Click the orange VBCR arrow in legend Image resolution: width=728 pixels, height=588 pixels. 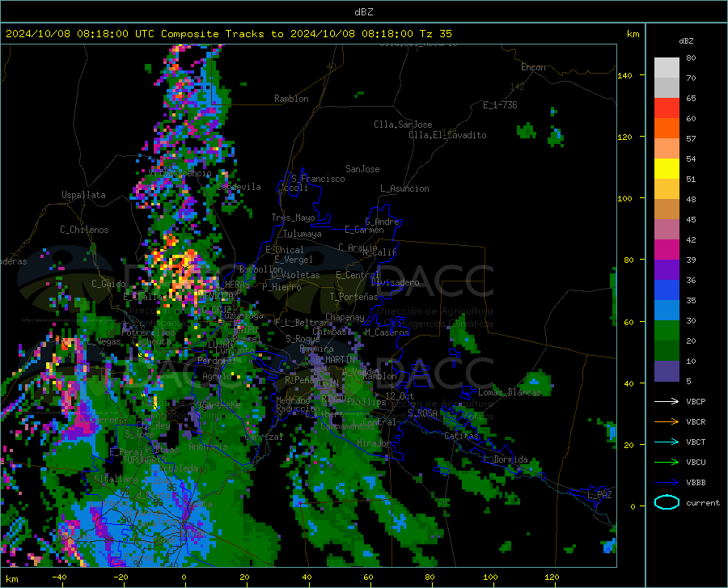click(x=667, y=421)
